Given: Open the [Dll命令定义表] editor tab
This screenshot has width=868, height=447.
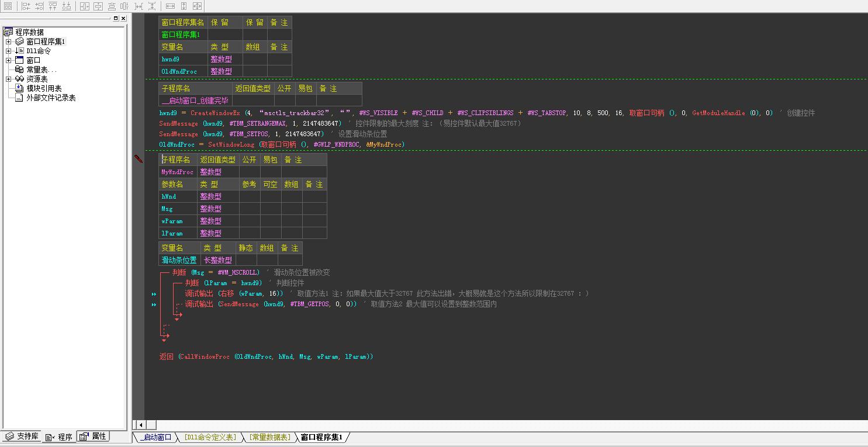Looking at the screenshot, I should 210,437.
